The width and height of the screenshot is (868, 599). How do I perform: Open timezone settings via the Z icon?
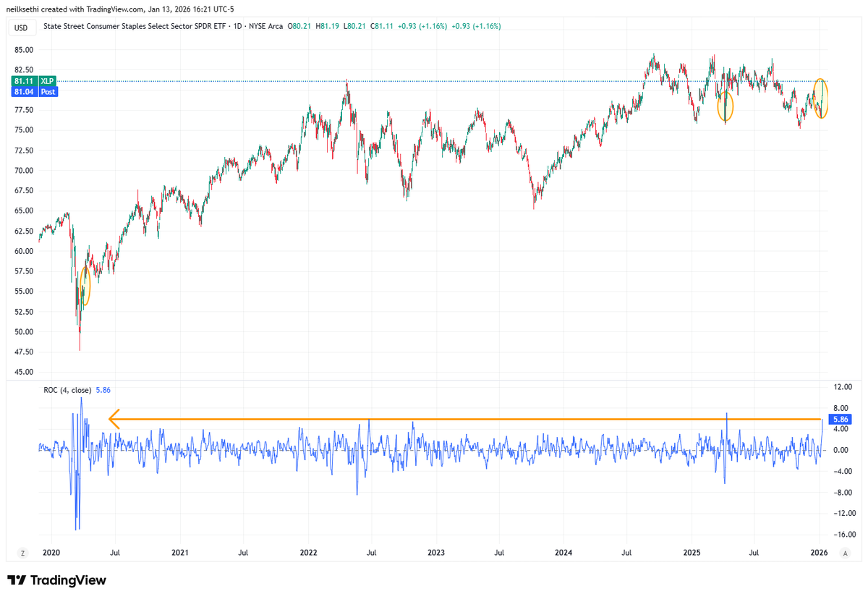(x=22, y=552)
